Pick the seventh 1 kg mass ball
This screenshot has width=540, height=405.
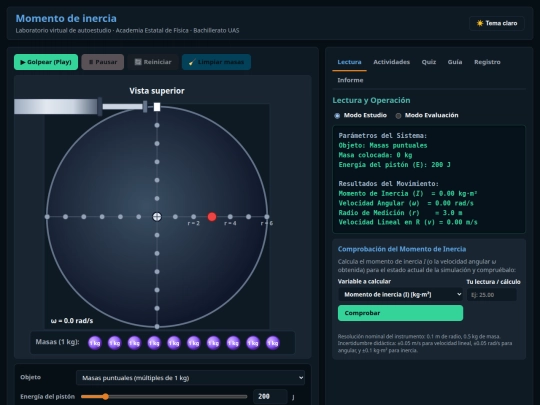[214, 343]
